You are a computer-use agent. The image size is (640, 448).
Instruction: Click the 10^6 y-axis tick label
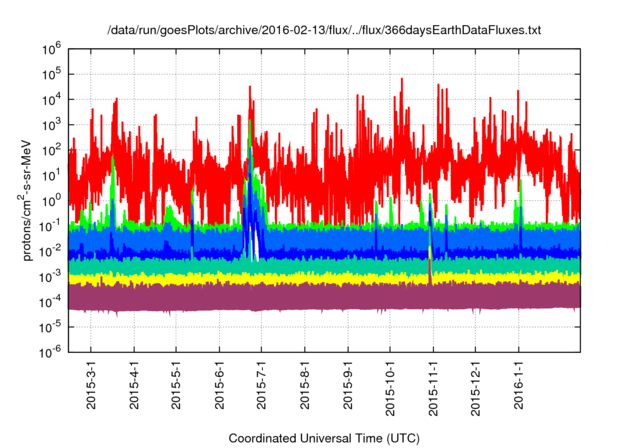51,49
